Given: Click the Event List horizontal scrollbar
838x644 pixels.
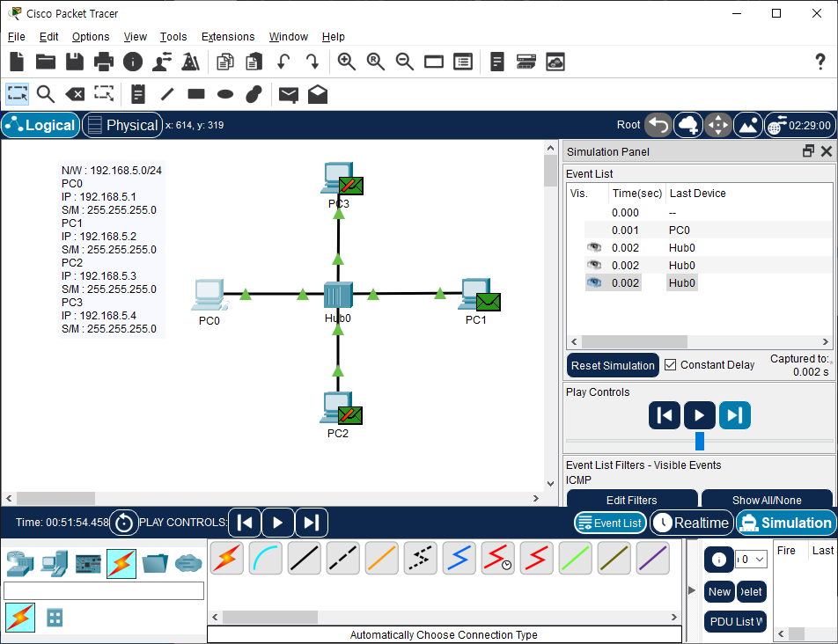Looking at the screenshot, I should coord(635,341).
